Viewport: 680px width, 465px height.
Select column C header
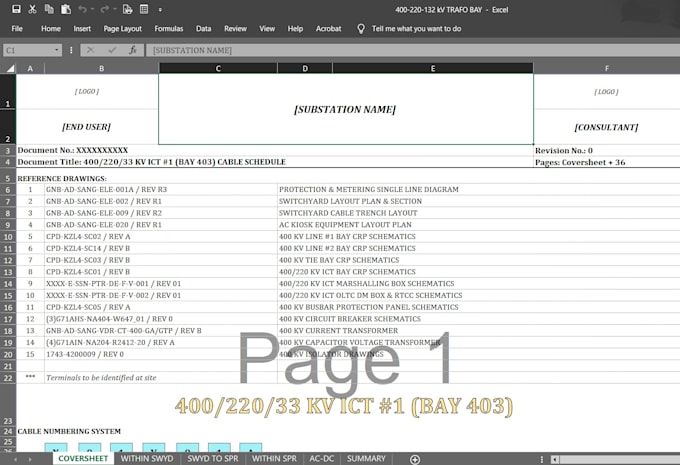(218, 68)
